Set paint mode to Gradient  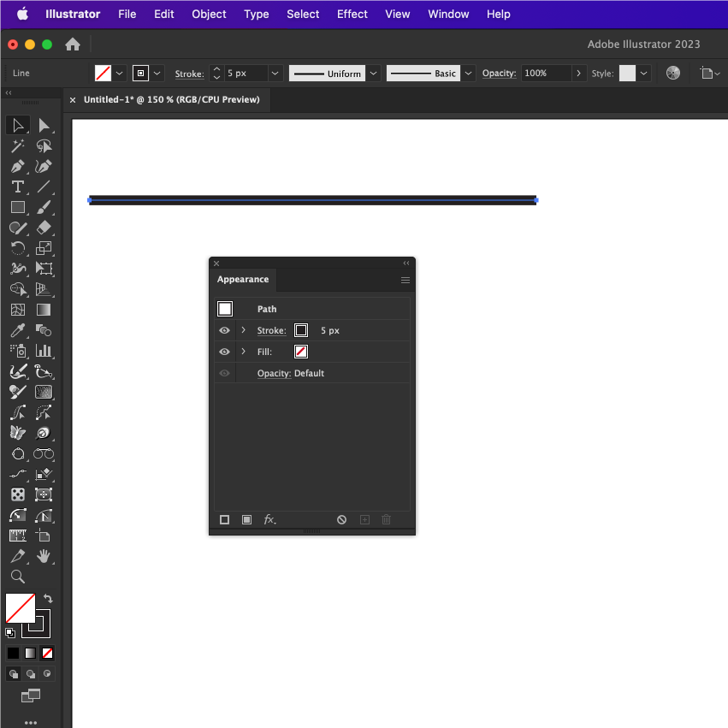(x=30, y=654)
